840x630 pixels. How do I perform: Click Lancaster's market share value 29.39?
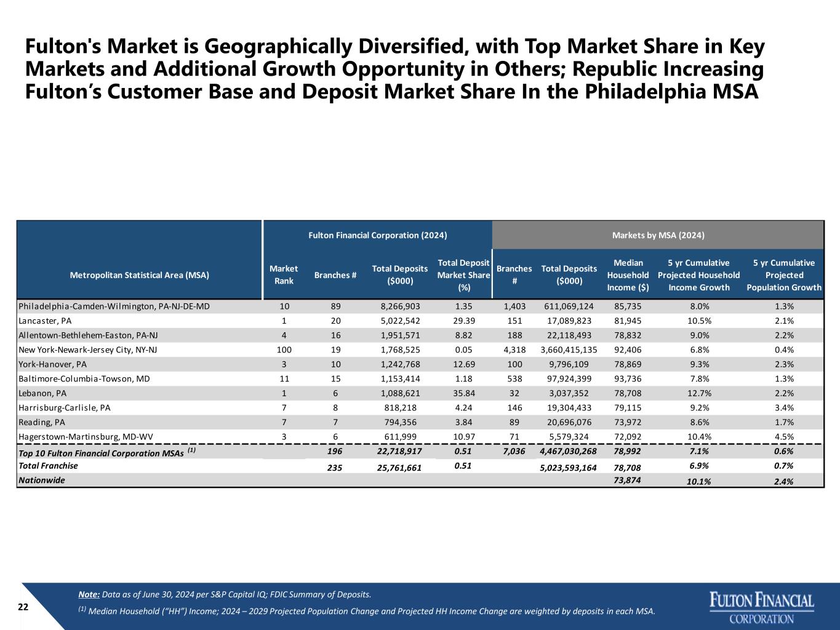(464, 321)
